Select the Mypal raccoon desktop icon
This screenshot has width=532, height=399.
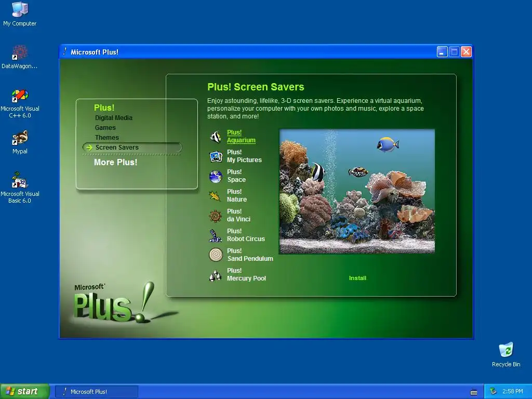tap(20, 142)
